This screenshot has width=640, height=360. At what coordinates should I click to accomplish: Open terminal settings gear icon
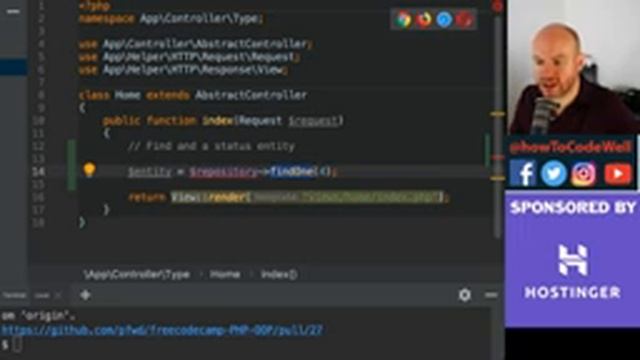464,295
